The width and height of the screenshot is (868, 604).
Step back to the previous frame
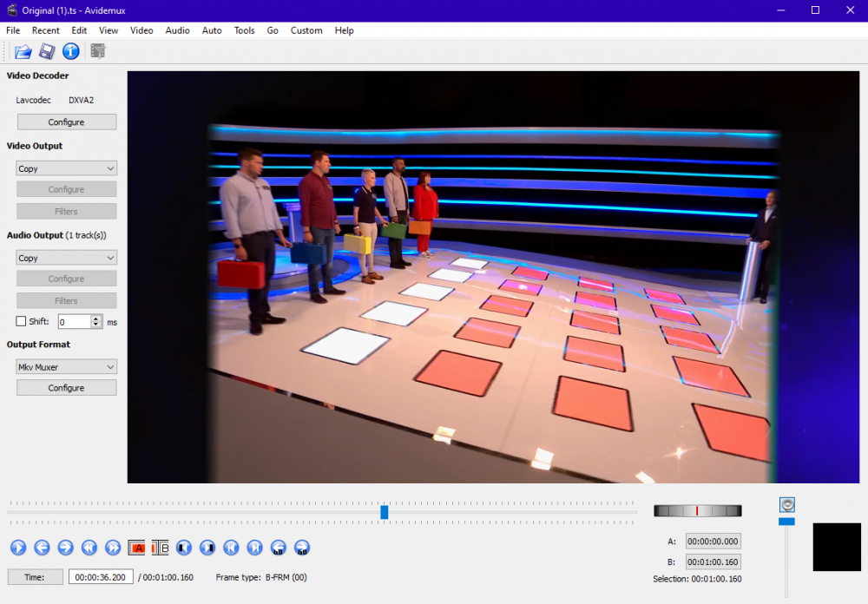click(x=42, y=548)
